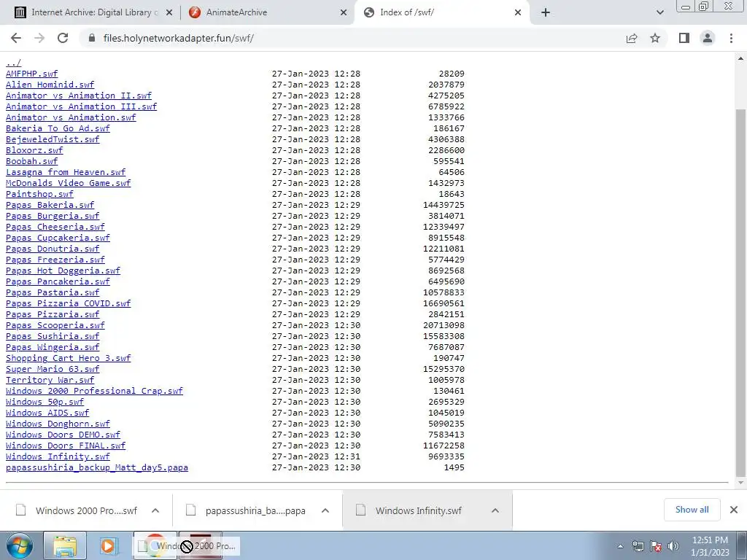Open the profile avatar icon
This screenshot has height=560, width=747.
(x=708, y=38)
